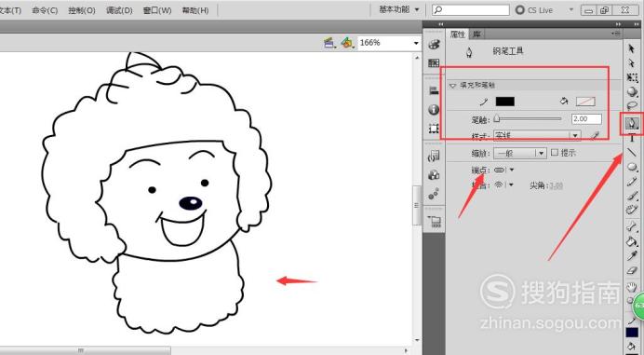Open the 基本功能 workspace dropdown
Screen dimensions: 644x355
click(399, 9)
